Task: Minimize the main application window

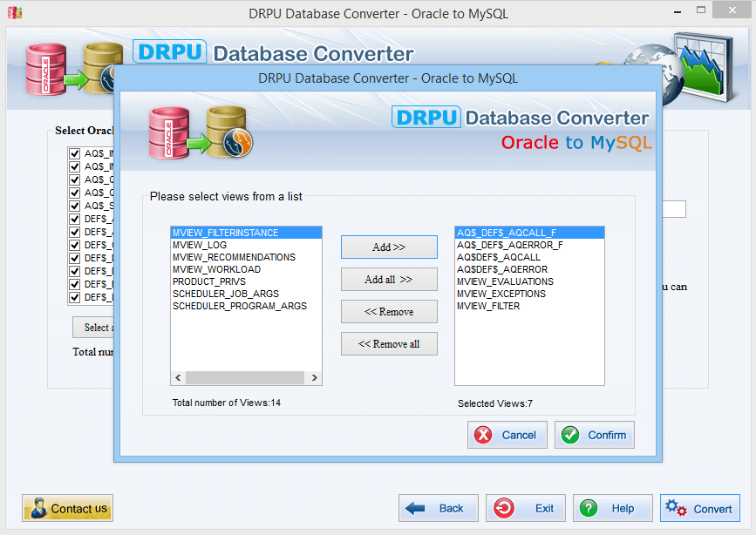Action: (x=678, y=10)
